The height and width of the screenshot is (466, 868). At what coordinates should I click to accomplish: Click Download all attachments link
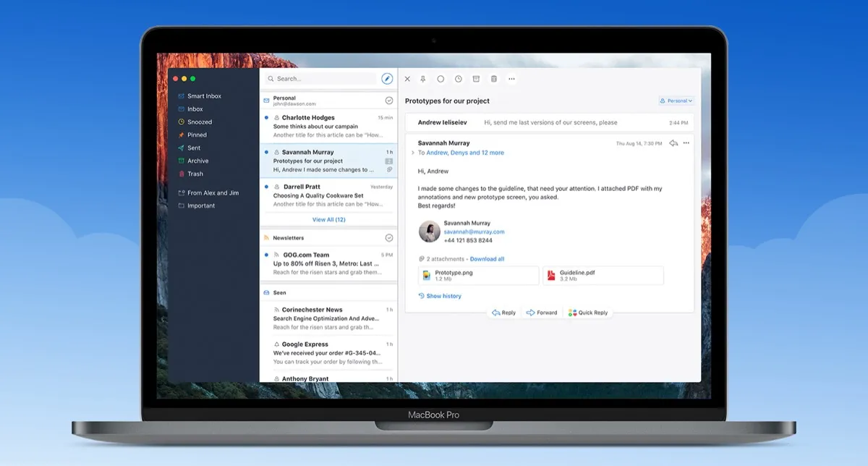(x=487, y=259)
